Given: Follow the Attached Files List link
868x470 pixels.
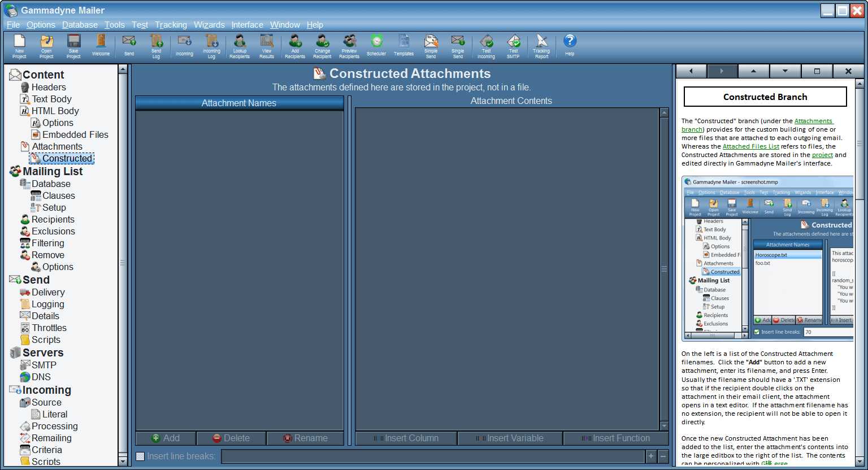Looking at the screenshot, I should tap(750, 146).
